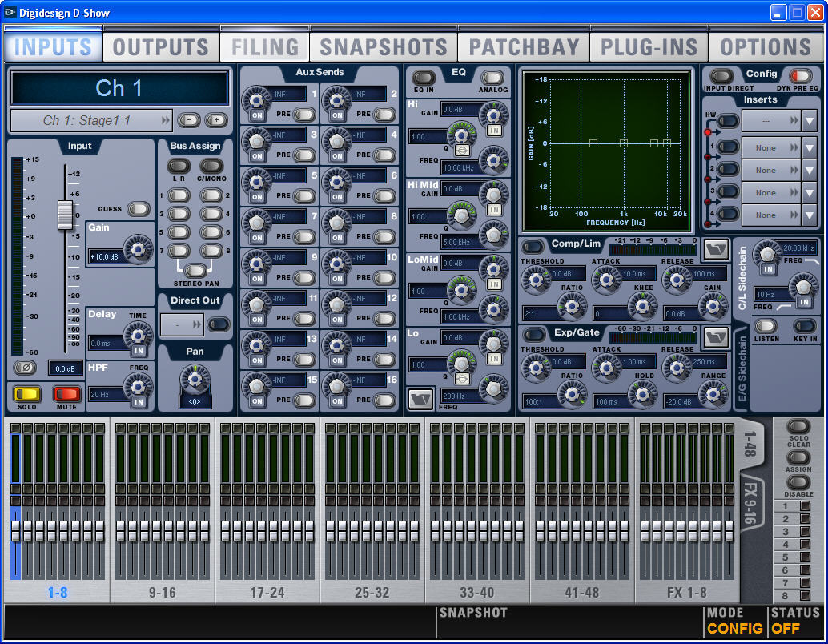828x644 pixels.
Task: Open insert 4 None dropdown arrow
Action: (x=810, y=215)
